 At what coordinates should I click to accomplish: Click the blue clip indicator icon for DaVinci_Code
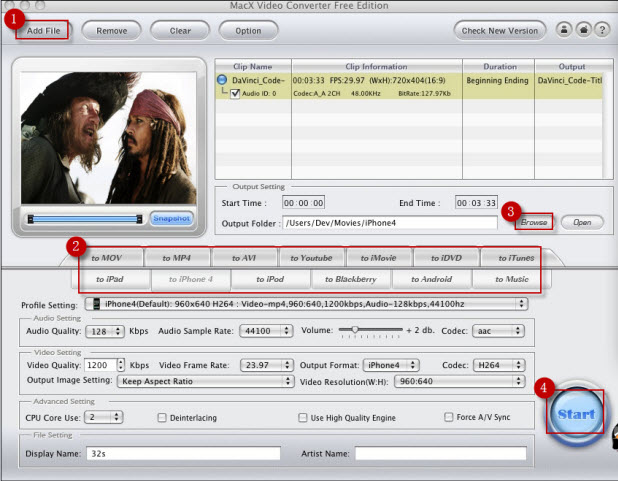point(222,80)
